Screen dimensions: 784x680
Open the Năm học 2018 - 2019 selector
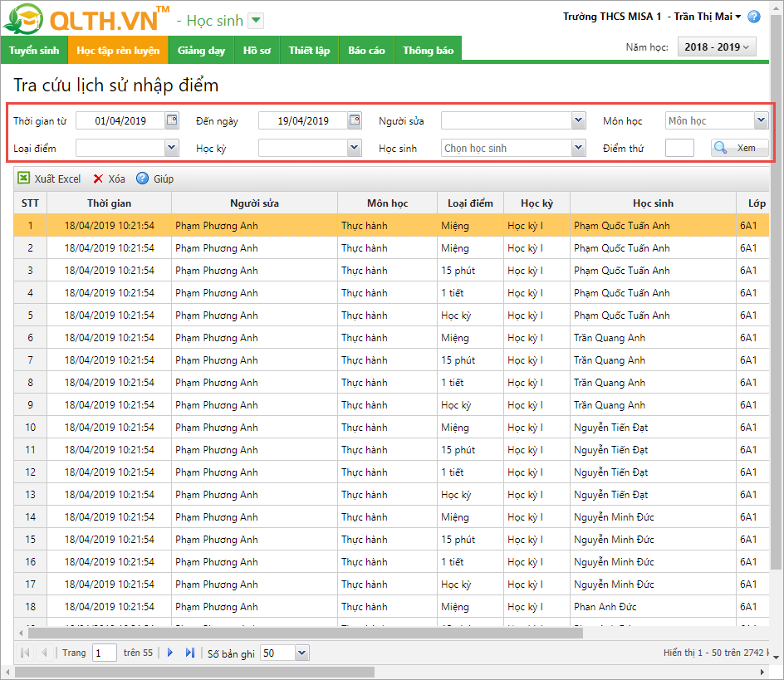718,47
